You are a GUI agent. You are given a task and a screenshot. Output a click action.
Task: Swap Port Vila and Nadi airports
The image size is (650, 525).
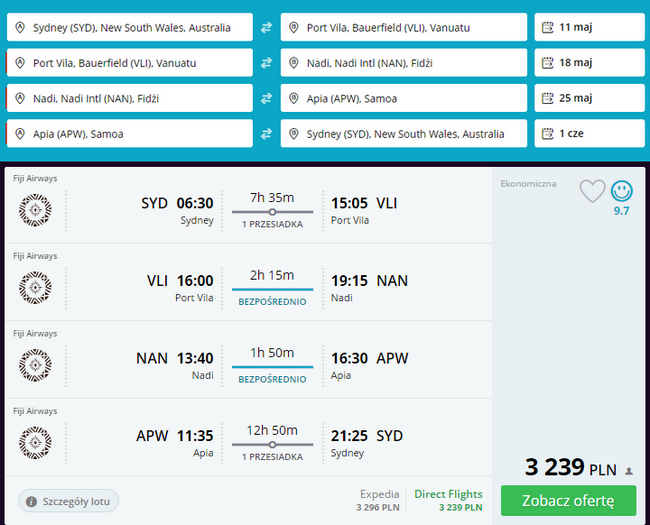(266, 63)
